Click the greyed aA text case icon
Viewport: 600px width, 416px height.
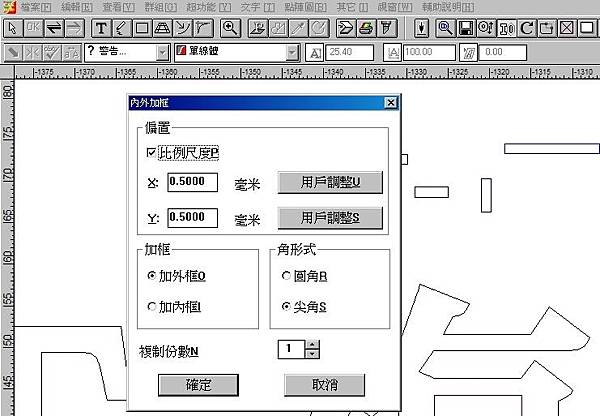click(x=72, y=52)
